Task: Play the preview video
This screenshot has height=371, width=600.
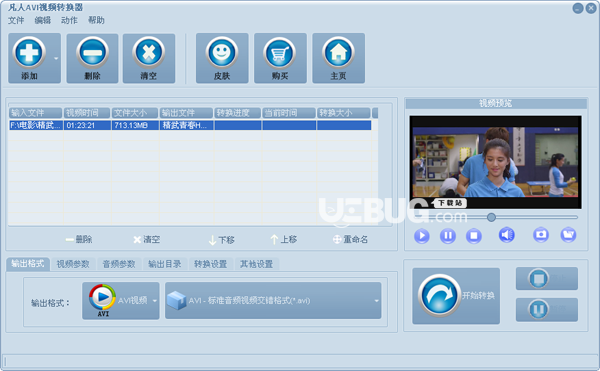Action: (422, 236)
